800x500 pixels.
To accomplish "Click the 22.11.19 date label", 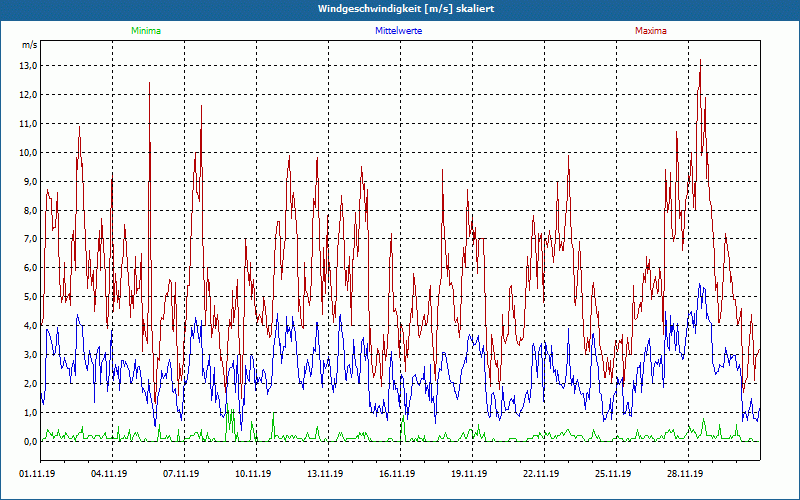I will 541,474.
